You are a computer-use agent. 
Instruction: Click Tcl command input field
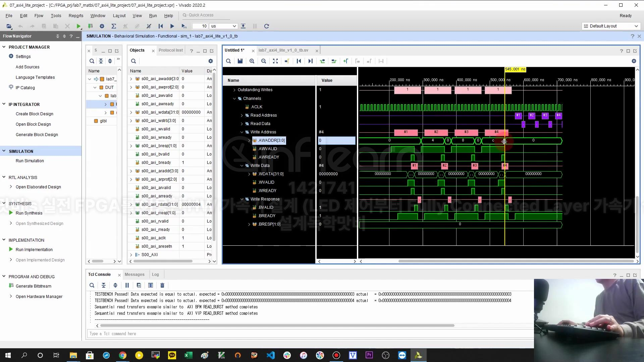point(310,334)
